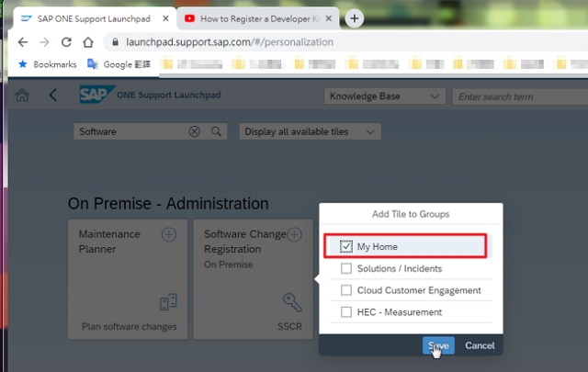Open the Display all available tiles dropdown
This screenshot has height=372, width=588.
[x=311, y=131]
